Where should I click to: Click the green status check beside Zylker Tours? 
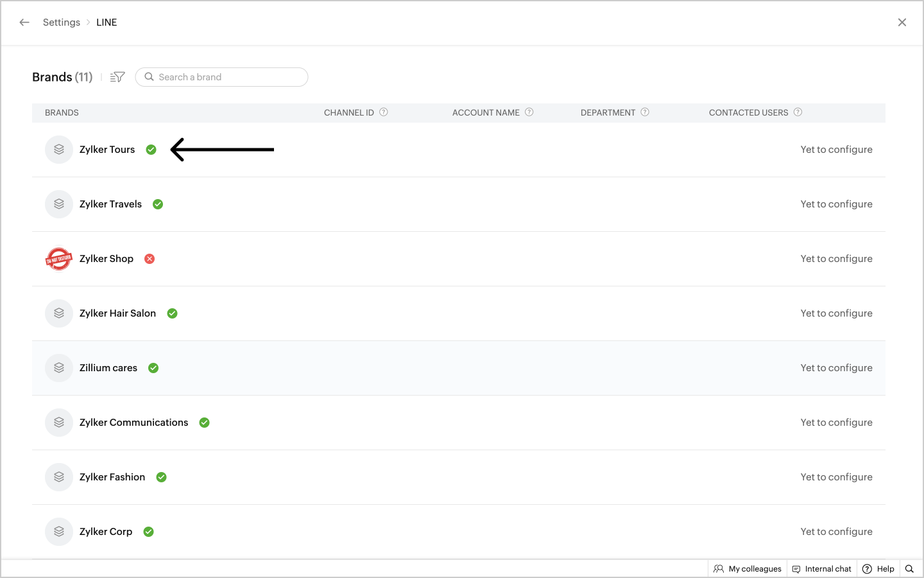[x=151, y=150]
